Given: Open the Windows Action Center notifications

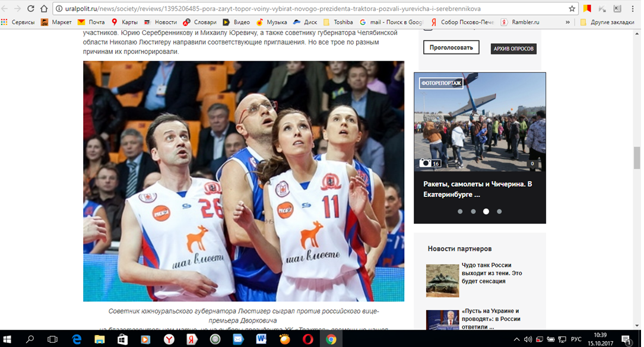Looking at the screenshot, I should pyautogui.click(x=626, y=340).
